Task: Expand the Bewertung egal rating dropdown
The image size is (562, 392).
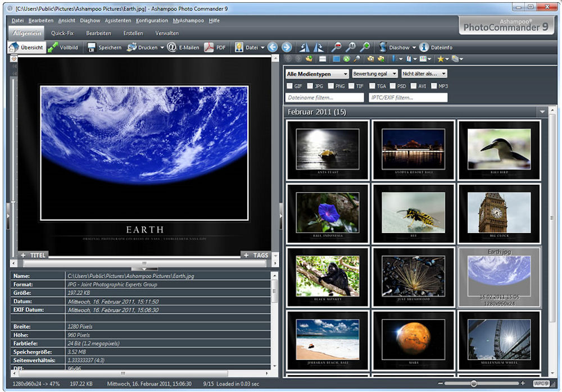Action: (375, 74)
